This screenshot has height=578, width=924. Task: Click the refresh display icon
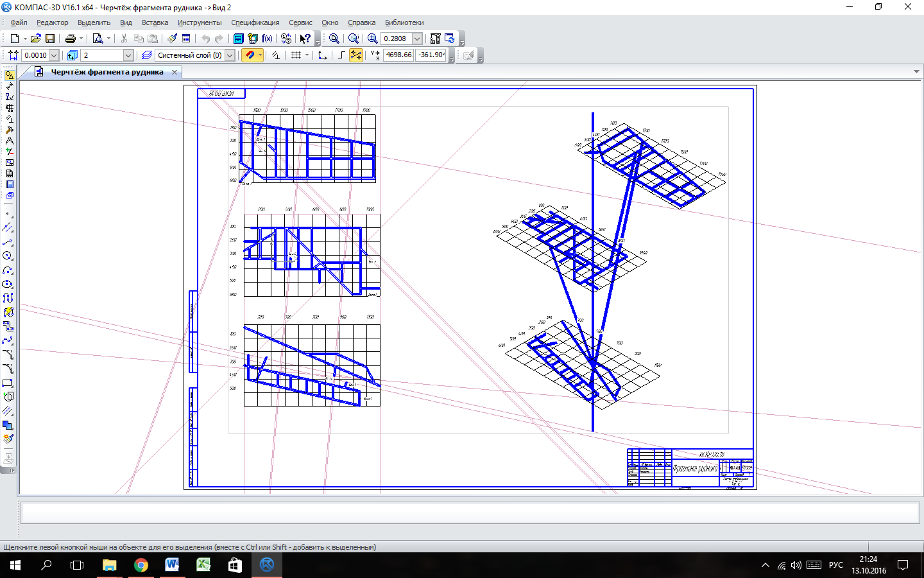(449, 39)
